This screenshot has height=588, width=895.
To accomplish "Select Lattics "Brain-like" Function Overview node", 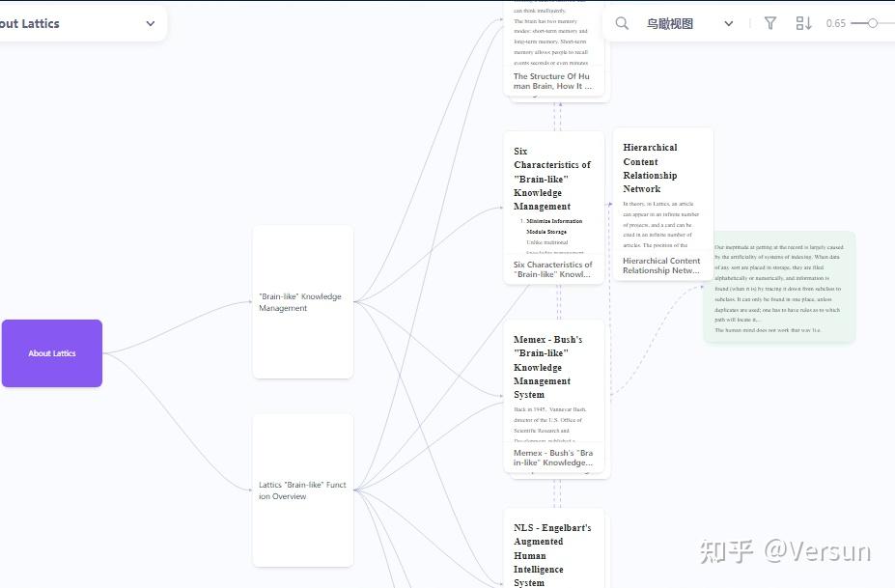I will [x=303, y=490].
